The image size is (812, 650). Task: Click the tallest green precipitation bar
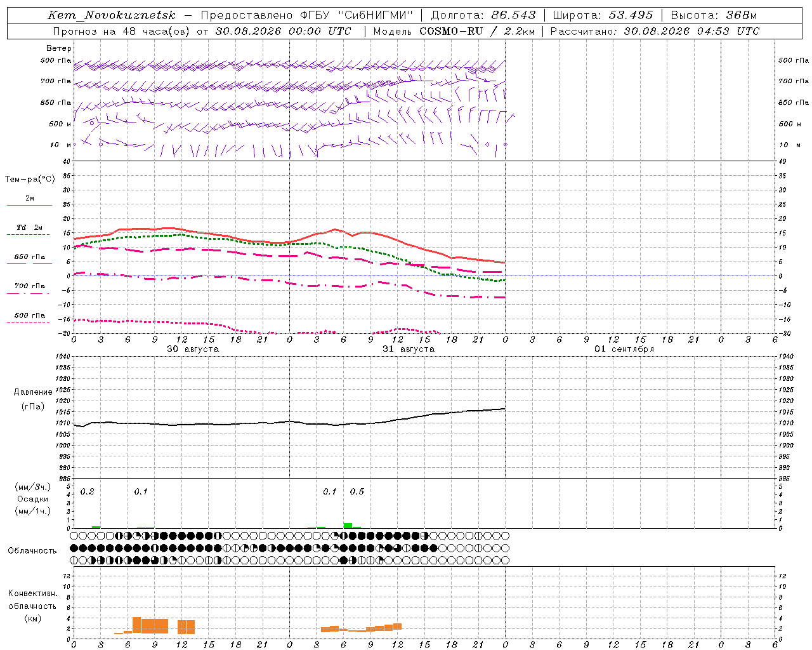point(348,525)
